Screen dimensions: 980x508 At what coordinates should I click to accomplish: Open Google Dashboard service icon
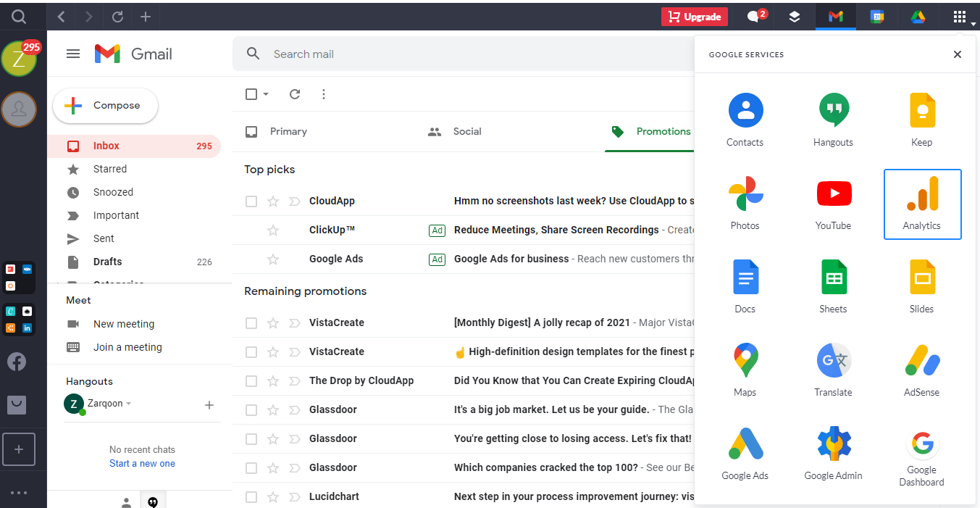(922, 457)
